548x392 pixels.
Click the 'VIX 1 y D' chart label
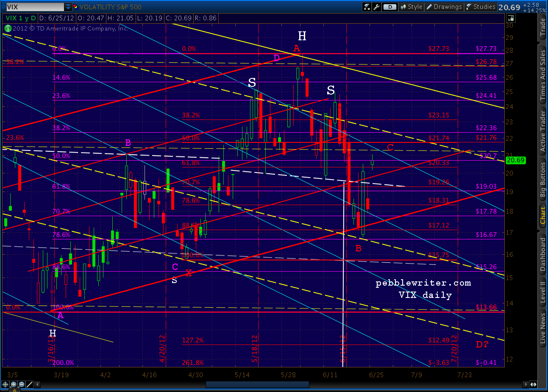[x=21, y=18]
